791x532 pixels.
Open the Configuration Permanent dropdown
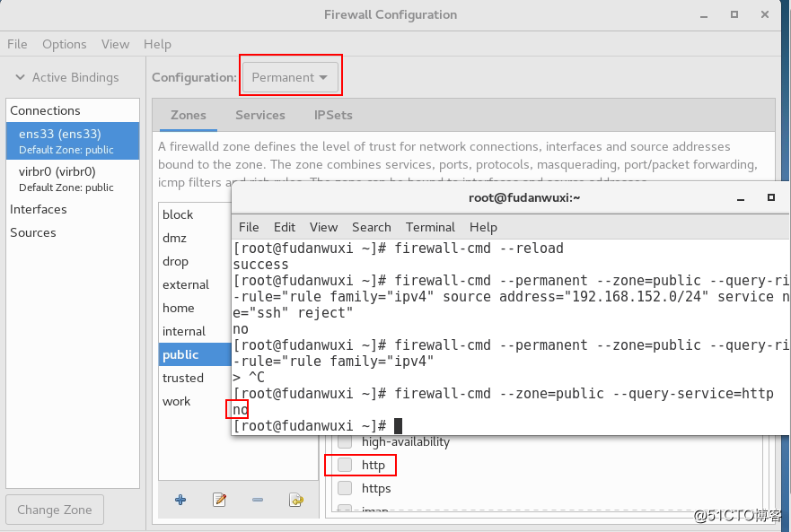290,77
